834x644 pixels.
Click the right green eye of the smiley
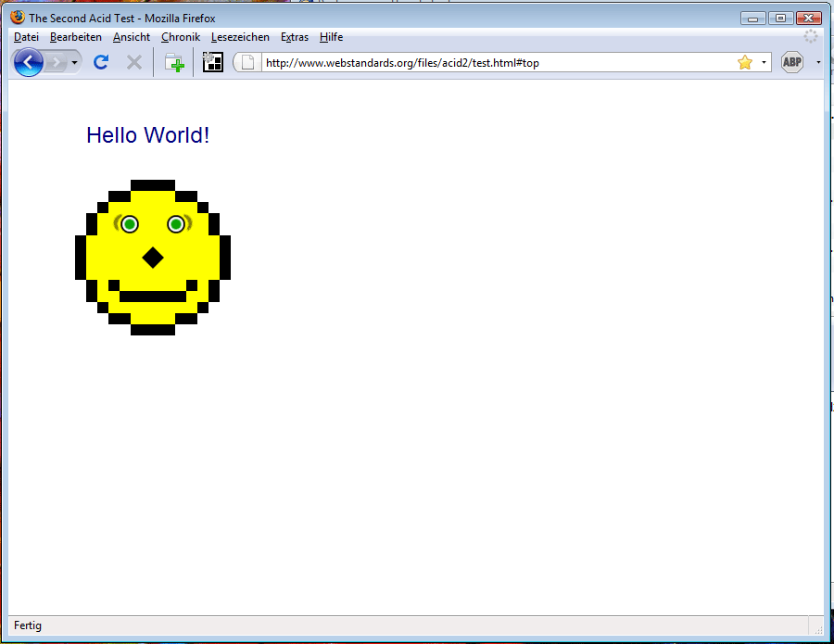176,224
